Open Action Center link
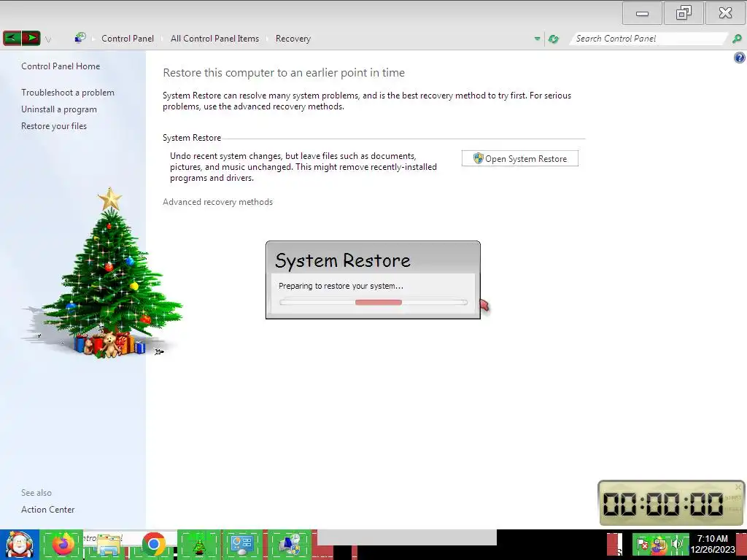Viewport: 747px width, 560px height. click(47, 510)
